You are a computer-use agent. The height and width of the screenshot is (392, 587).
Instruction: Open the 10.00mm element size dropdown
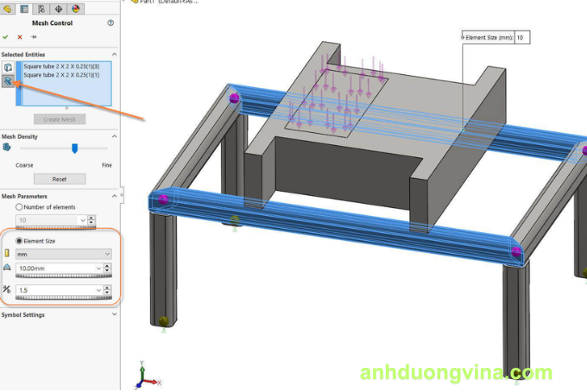(98, 269)
